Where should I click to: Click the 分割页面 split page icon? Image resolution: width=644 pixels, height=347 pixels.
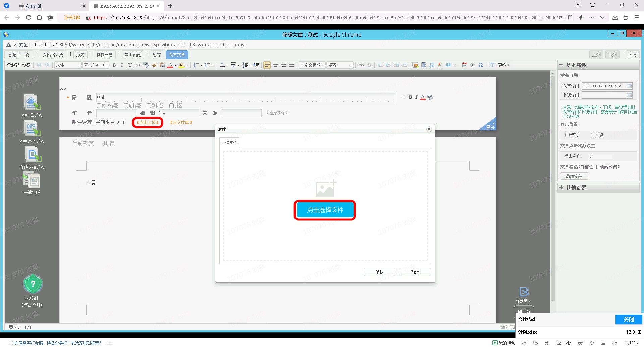(524, 292)
